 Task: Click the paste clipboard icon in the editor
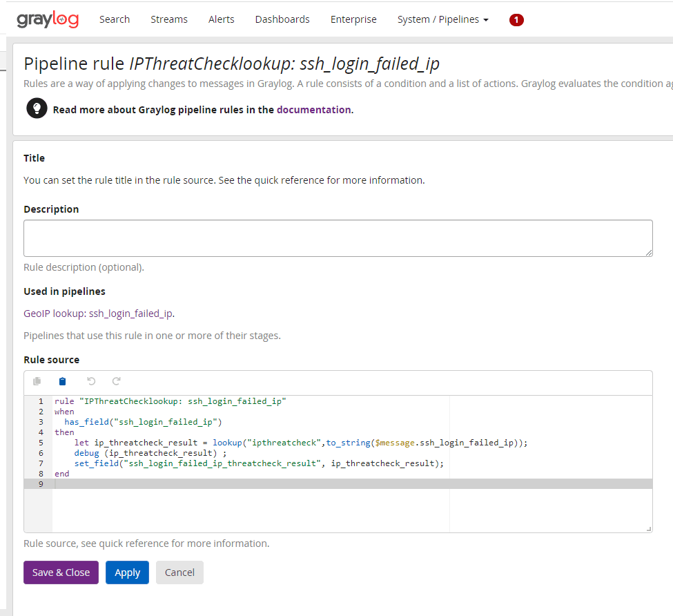63,381
